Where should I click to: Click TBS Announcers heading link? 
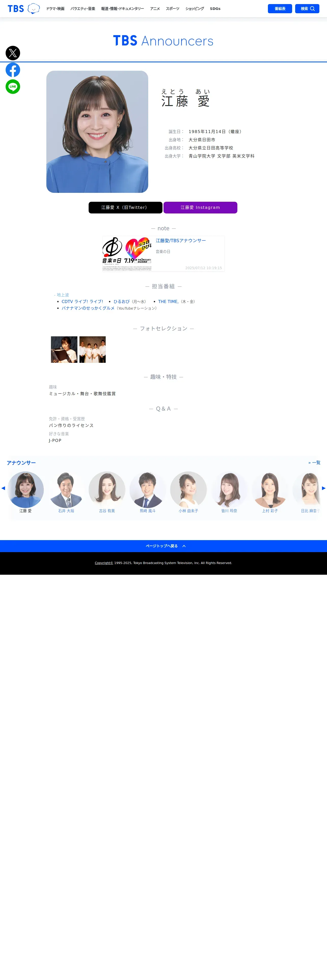(163, 41)
